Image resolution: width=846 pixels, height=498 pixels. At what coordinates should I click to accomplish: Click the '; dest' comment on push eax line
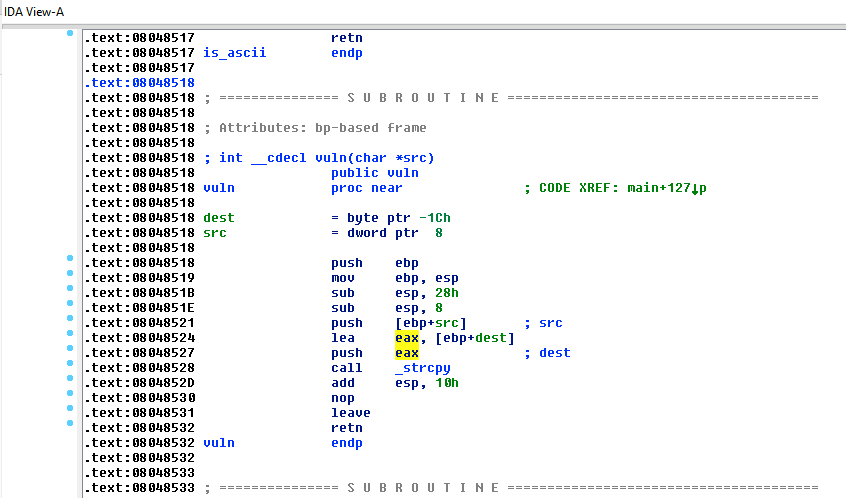pos(547,353)
